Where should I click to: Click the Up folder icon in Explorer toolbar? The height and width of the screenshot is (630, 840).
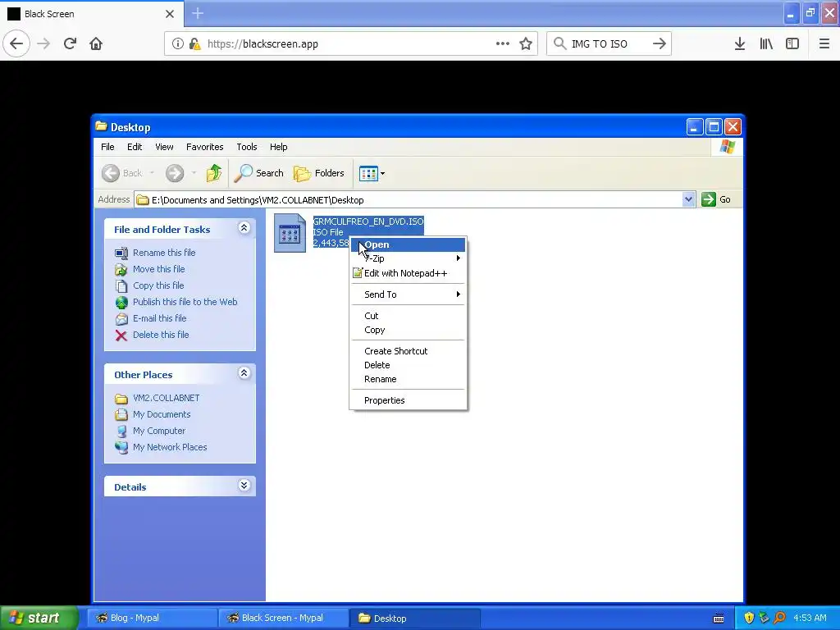click(x=214, y=173)
